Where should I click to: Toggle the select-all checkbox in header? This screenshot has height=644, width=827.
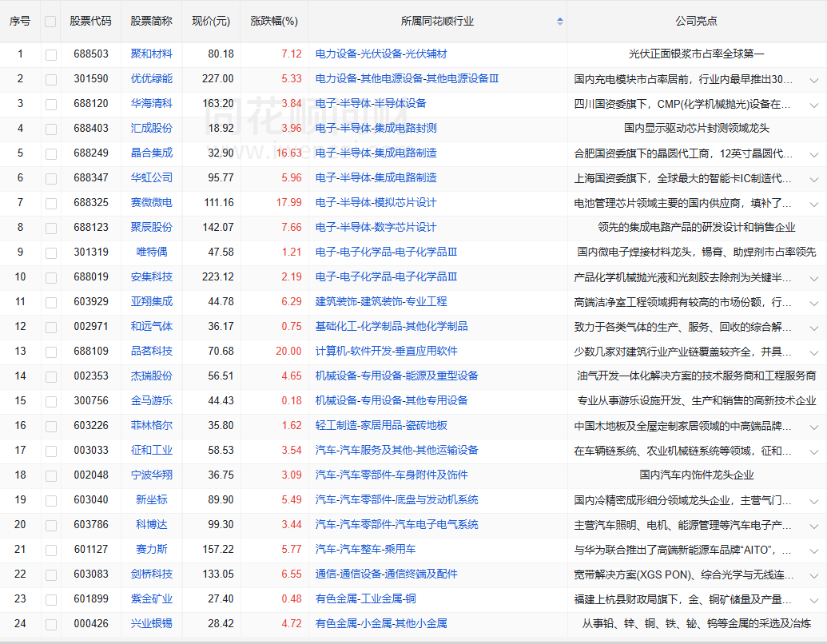click(x=50, y=22)
